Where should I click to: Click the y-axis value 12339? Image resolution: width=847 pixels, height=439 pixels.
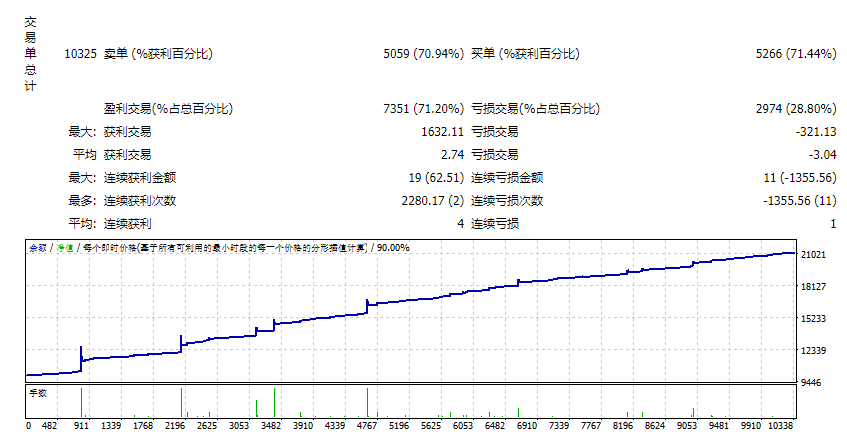pos(813,350)
